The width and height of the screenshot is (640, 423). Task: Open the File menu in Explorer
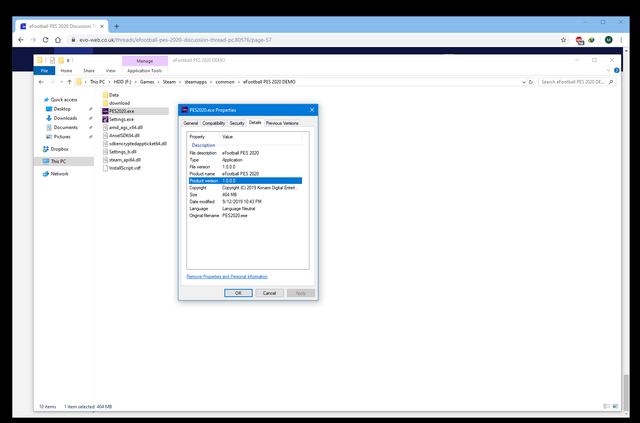(44, 71)
